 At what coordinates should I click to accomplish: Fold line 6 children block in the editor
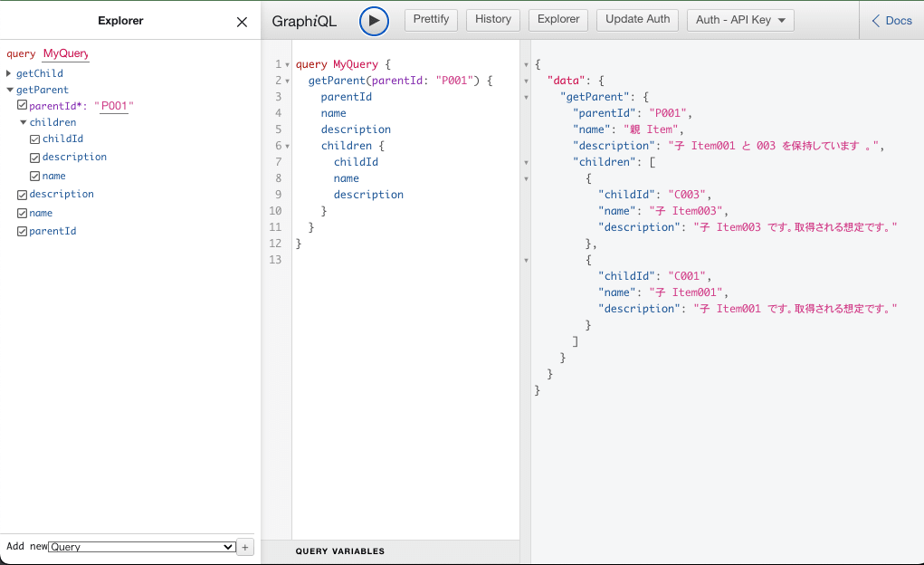coord(288,147)
